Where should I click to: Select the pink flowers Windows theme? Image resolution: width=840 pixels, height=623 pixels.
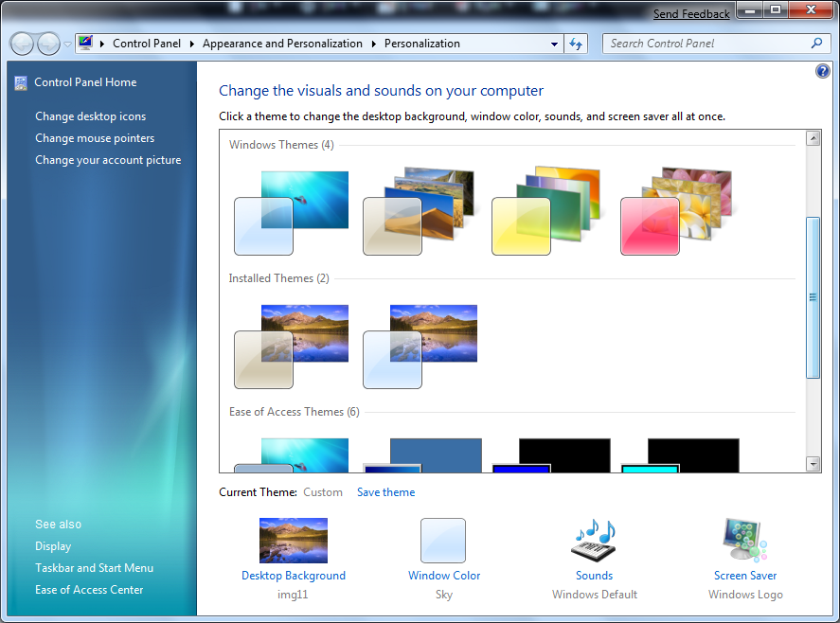(x=676, y=211)
